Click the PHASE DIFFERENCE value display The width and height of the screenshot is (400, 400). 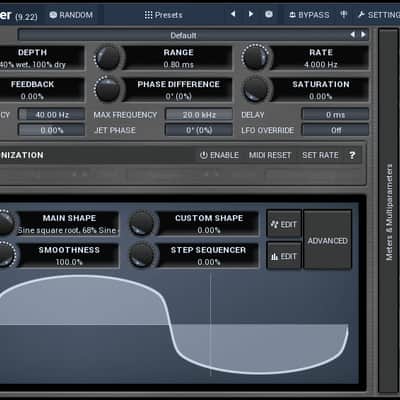[x=179, y=97]
